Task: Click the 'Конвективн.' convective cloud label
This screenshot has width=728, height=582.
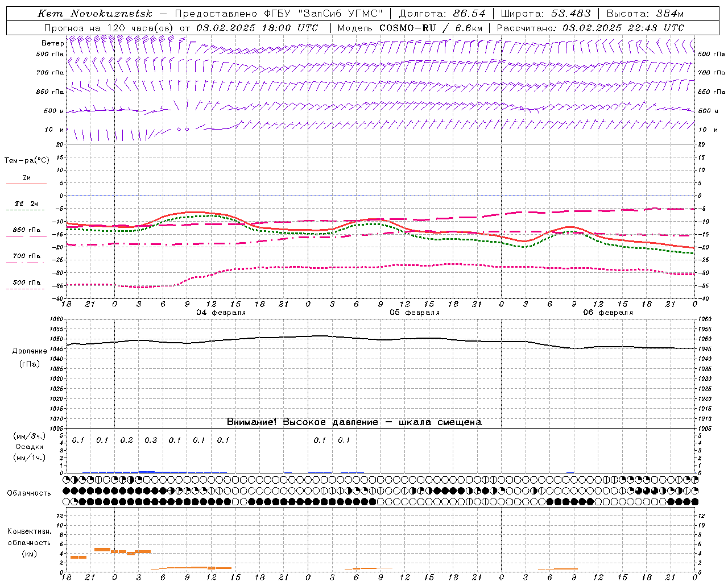Action: tap(29, 531)
